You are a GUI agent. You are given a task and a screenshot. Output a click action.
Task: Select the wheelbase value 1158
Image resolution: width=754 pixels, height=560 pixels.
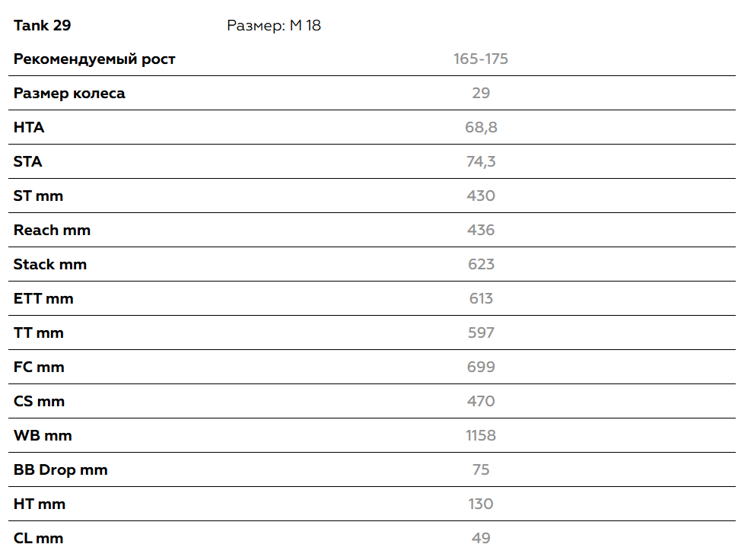[481, 435]
